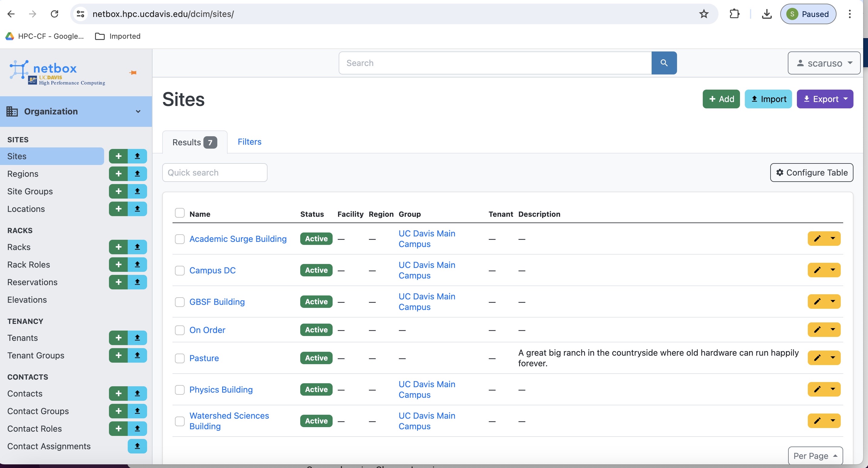Switch to the Filters tab
868x468 pixels.
(249, 142)
